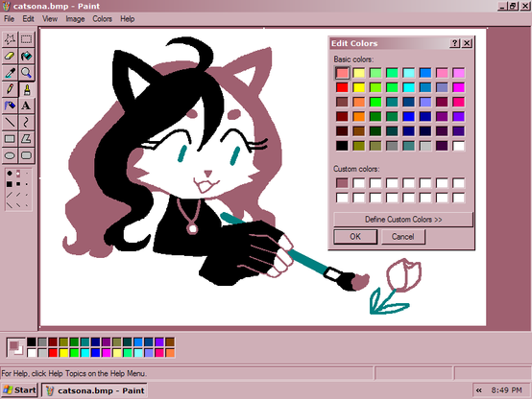Restore the Paint window size
532x399 pixels.
(x=513, y=6)
